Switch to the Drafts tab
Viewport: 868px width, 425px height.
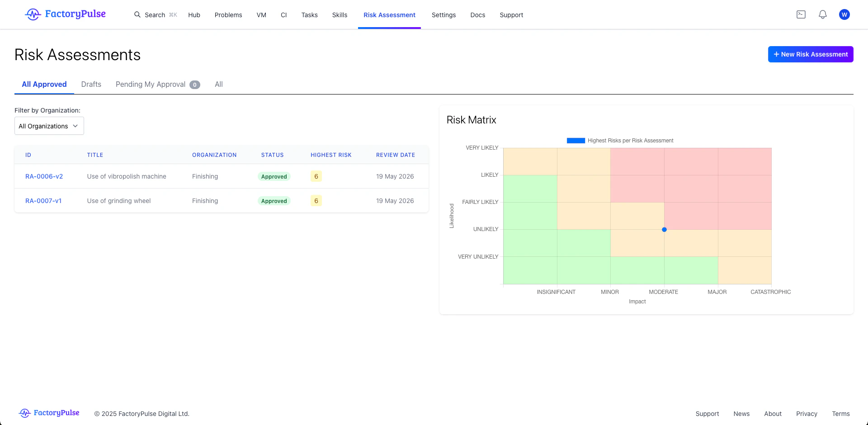click(91, 84)
